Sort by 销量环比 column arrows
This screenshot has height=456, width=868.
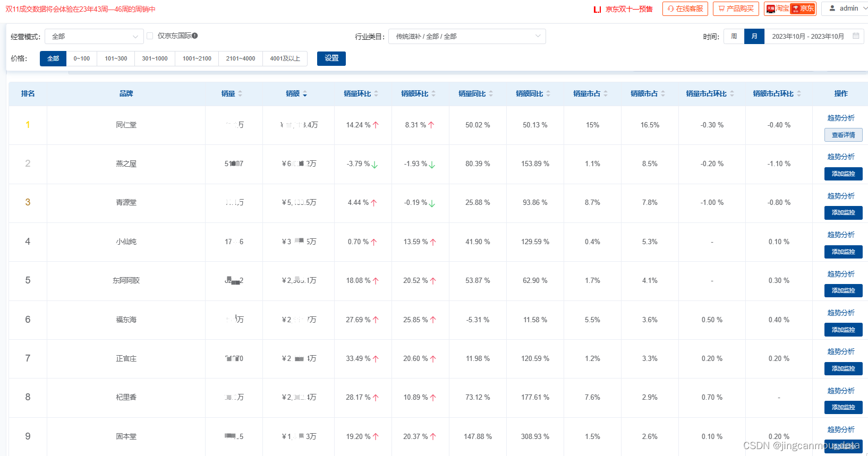tap(376, 93)
